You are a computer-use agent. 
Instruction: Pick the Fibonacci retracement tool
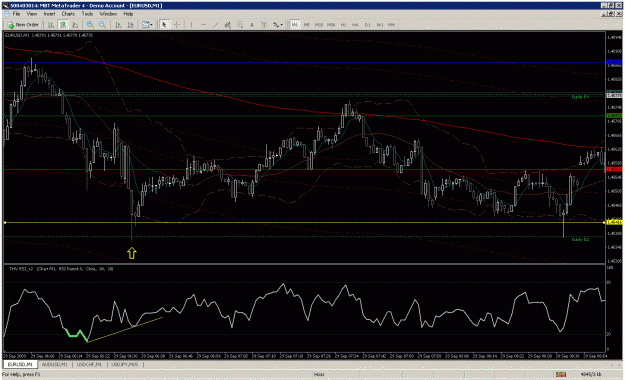point(240,25)
